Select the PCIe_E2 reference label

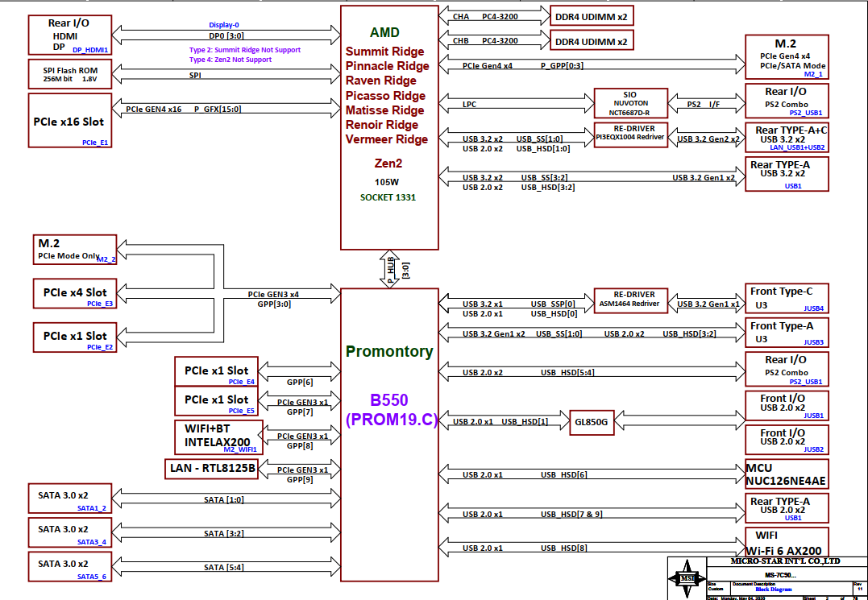(x=100, y=347)
